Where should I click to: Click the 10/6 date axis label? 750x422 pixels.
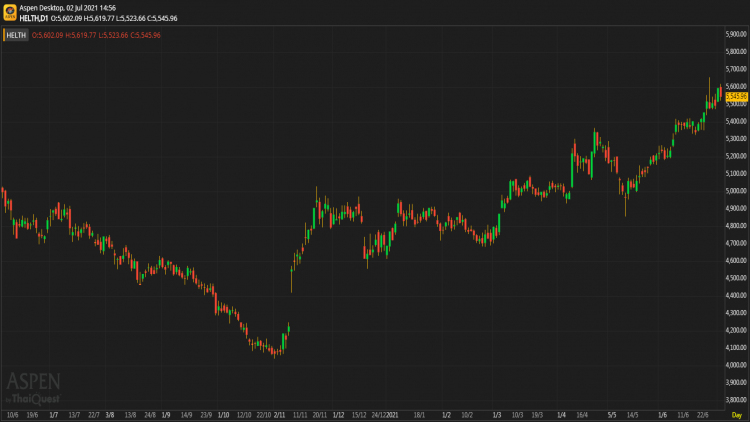[12, 415]
